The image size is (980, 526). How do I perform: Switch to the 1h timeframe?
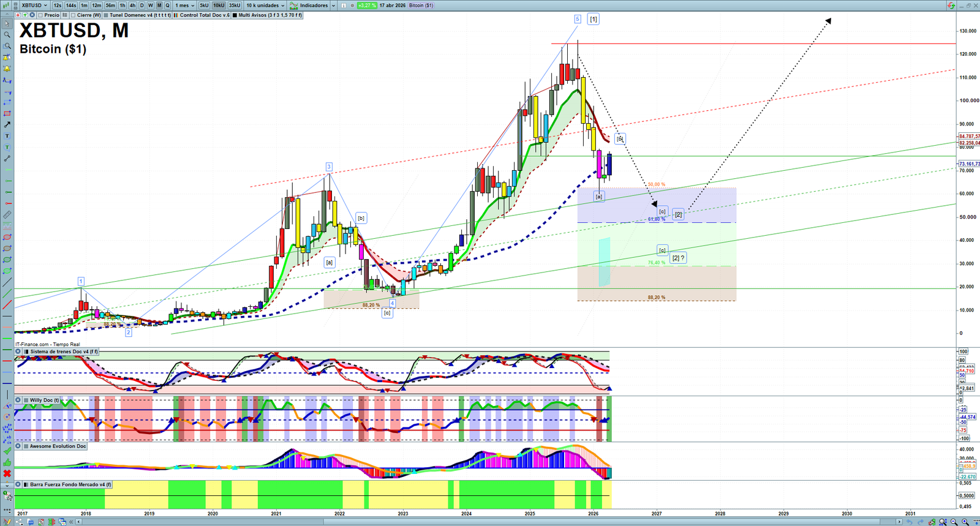point(123,6)
